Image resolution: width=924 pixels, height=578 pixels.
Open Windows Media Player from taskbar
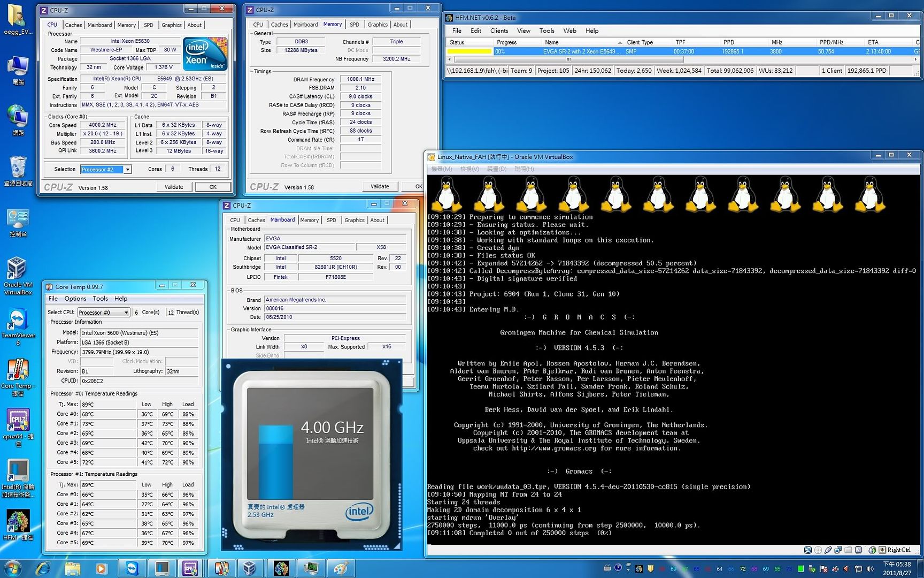pyautogui.click(x=101, y=568)
